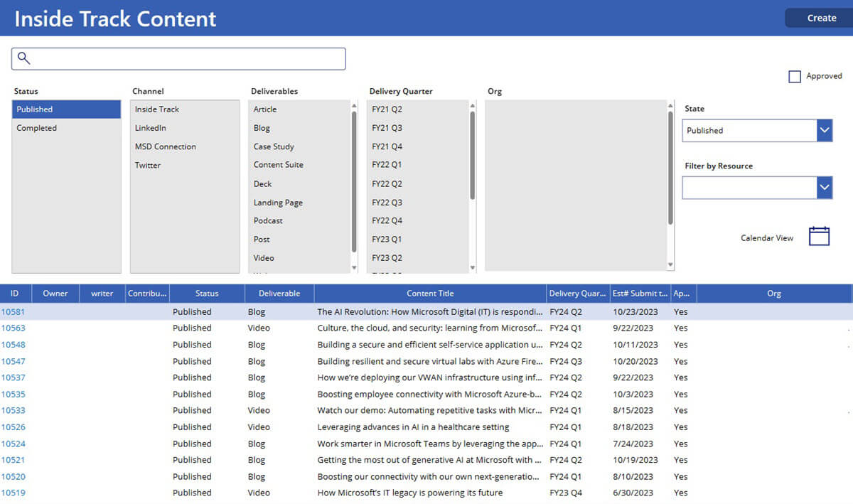Click the FY23 Q4 cell in table
Screen dimensions: 853x504
565,493
